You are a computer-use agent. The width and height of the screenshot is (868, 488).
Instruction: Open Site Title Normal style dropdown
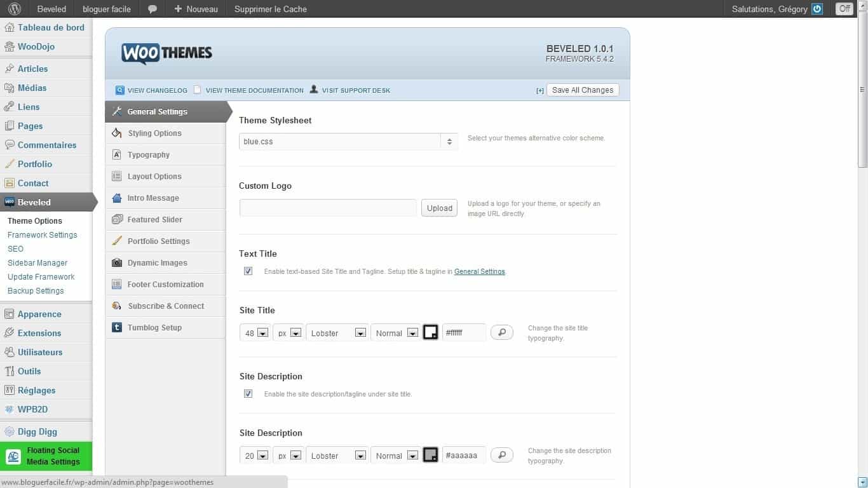point(395,333)
